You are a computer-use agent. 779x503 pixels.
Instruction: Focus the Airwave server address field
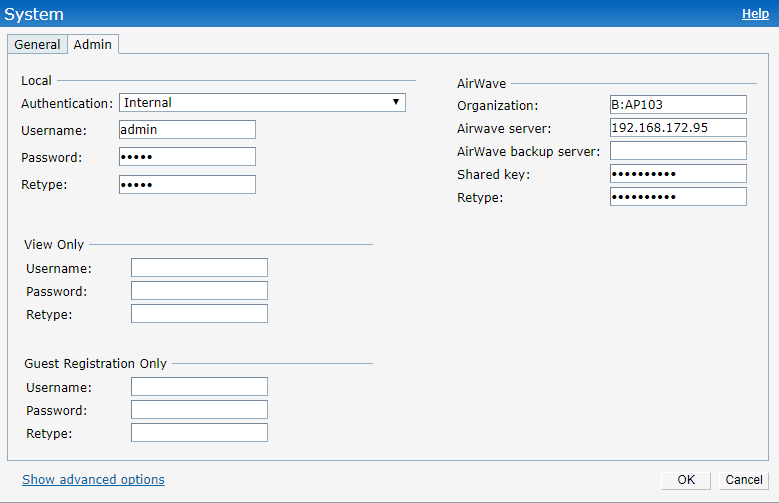tap(678, 128)
